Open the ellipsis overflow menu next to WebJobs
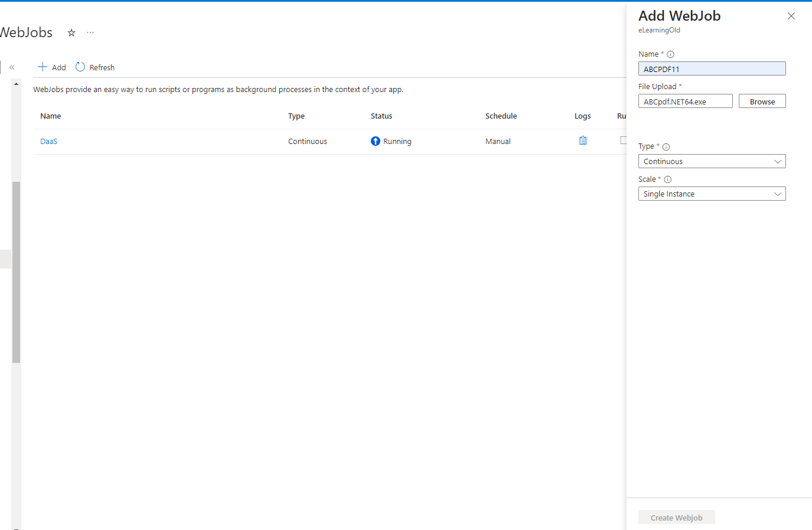812x530 pixels. [x=90, y=32]
